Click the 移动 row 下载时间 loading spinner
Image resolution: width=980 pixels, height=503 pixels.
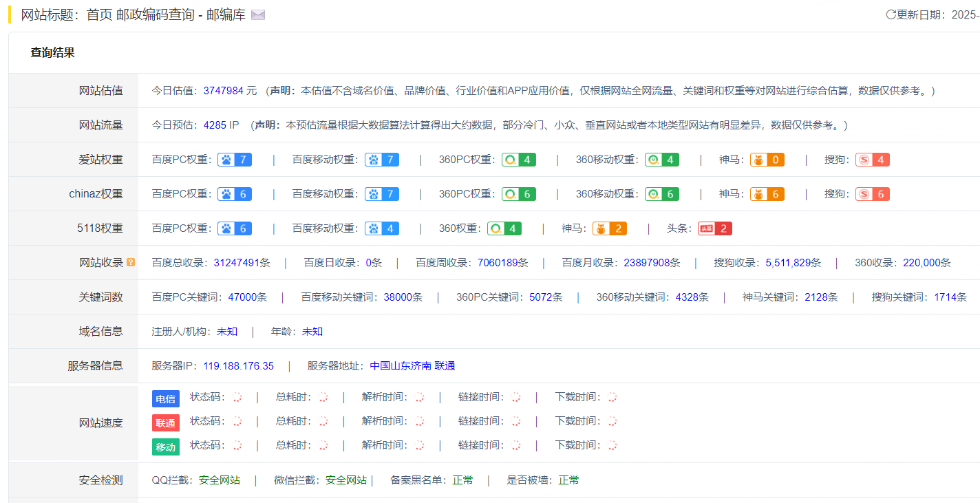612,445
